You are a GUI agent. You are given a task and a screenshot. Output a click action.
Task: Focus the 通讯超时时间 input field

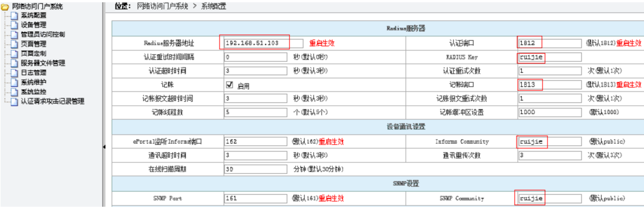(x=255, y=156)
